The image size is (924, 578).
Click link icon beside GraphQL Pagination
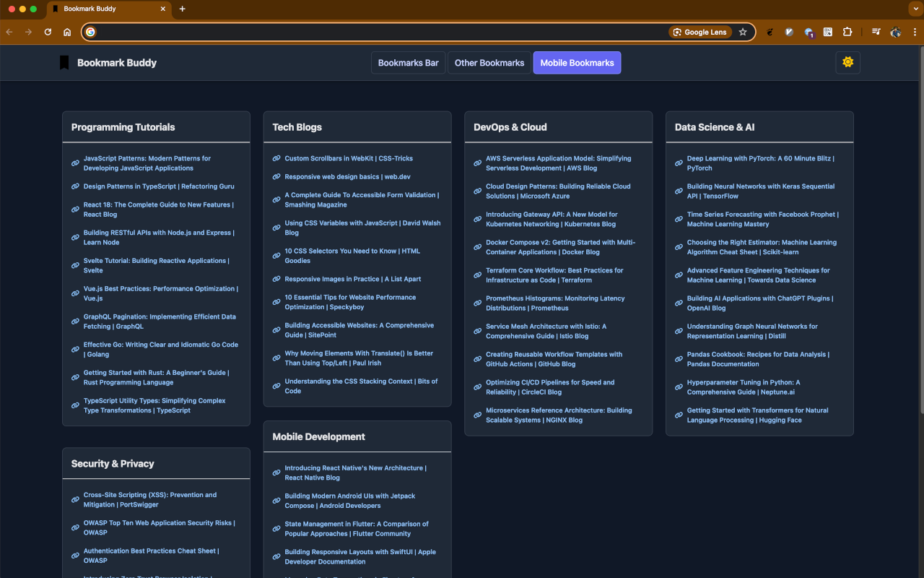pyautogui.click(x=75, y=322)
